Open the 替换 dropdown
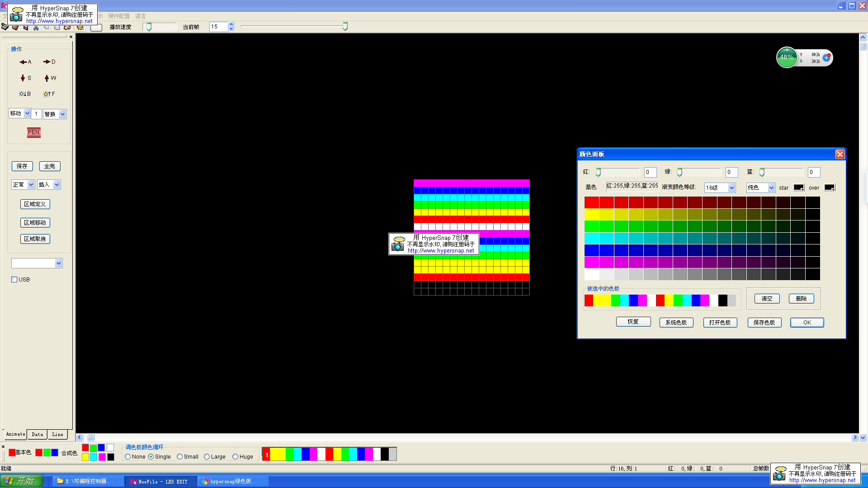Screen dimensions: 868x488 point(62,114)
